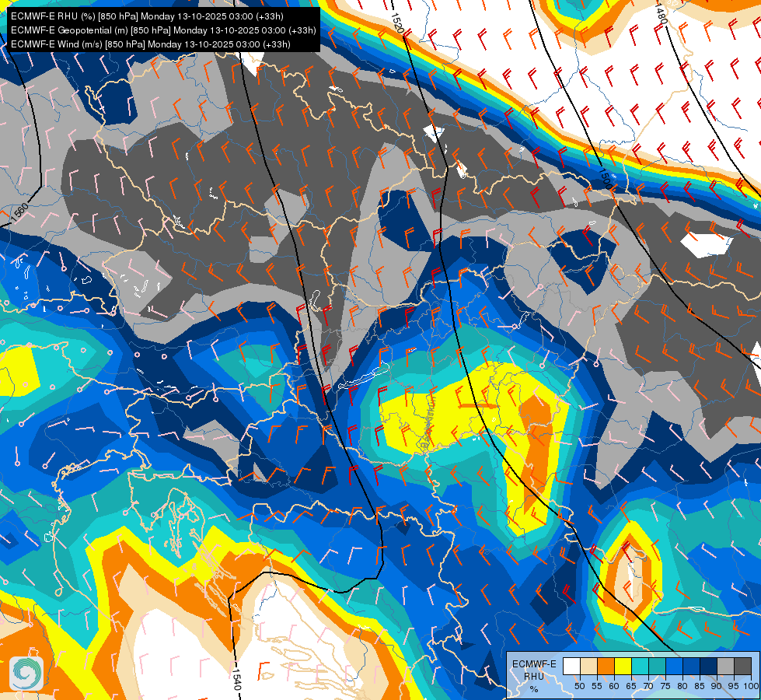Image resolution: width=761 pixels, height=700 pixels.
Task: Click the legend tick value 85
Action: 700,686
